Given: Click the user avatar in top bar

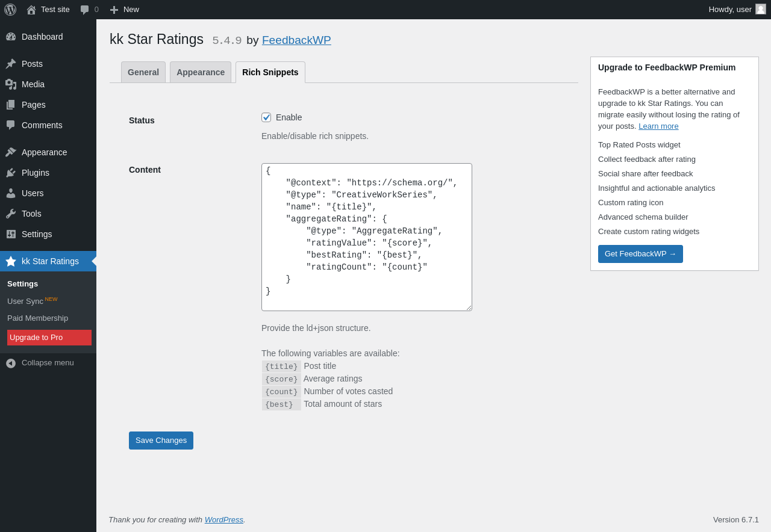Looking at the screenshot, I should [x=761, y=9].
